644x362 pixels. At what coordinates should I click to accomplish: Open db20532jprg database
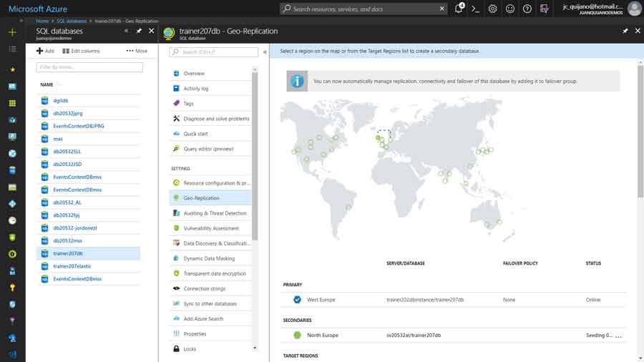68,113
